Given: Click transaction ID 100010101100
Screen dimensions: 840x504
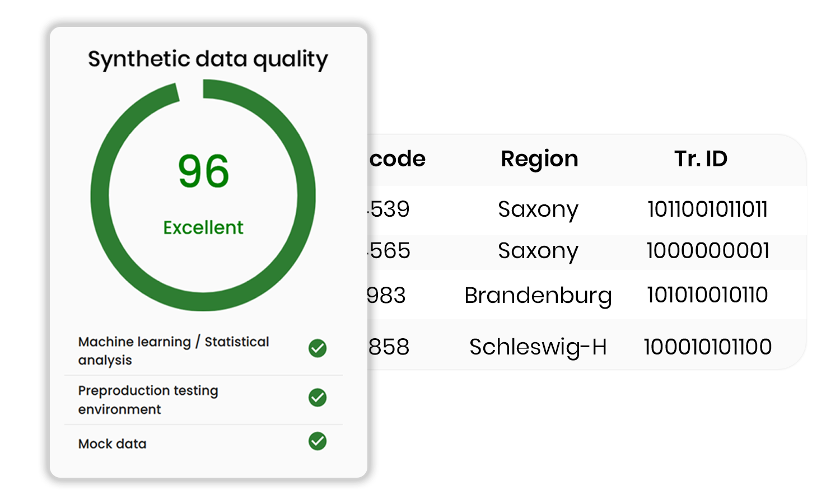Looking at the screenshot, I should (x=707, y=347).
